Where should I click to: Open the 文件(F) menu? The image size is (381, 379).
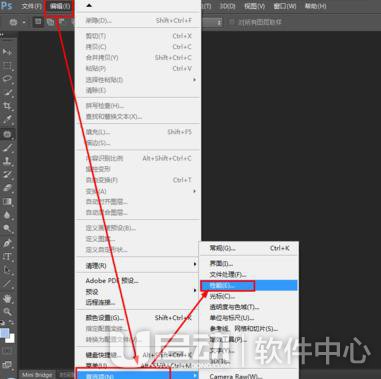[32, 6]
